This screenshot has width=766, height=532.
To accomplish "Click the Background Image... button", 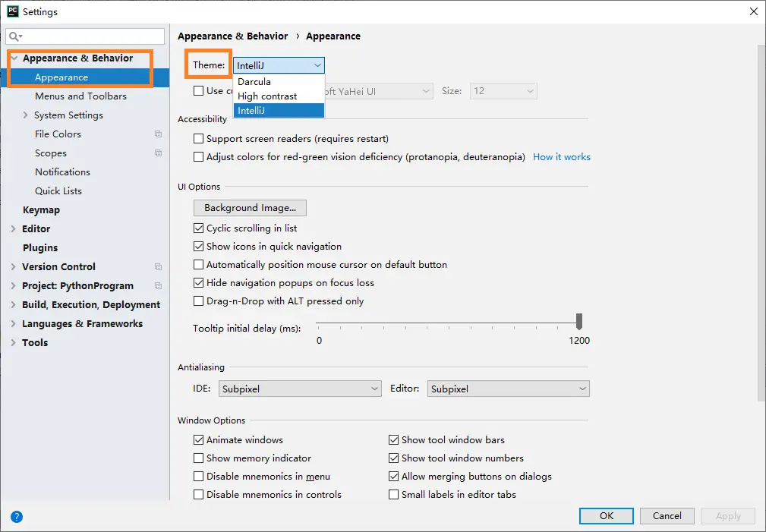I will [250, 208].
